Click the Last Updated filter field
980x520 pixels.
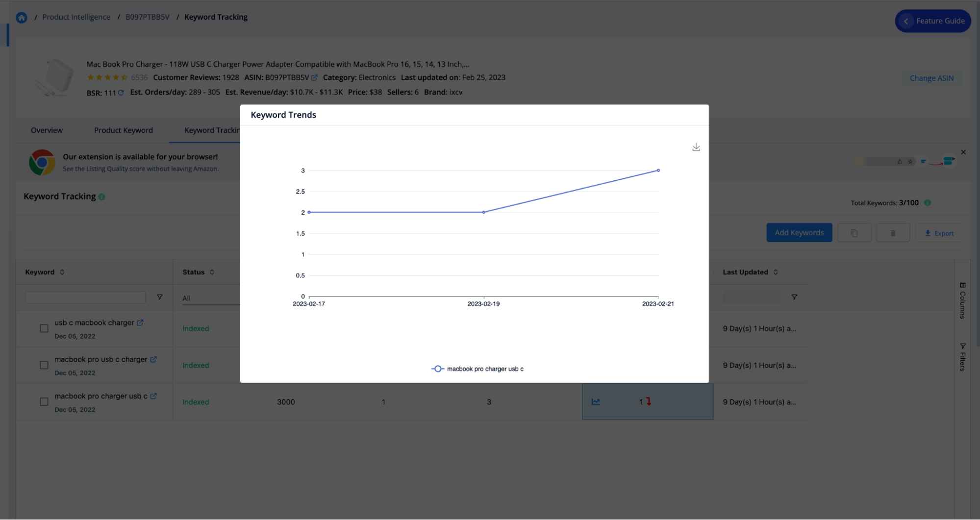coord(752,297)
